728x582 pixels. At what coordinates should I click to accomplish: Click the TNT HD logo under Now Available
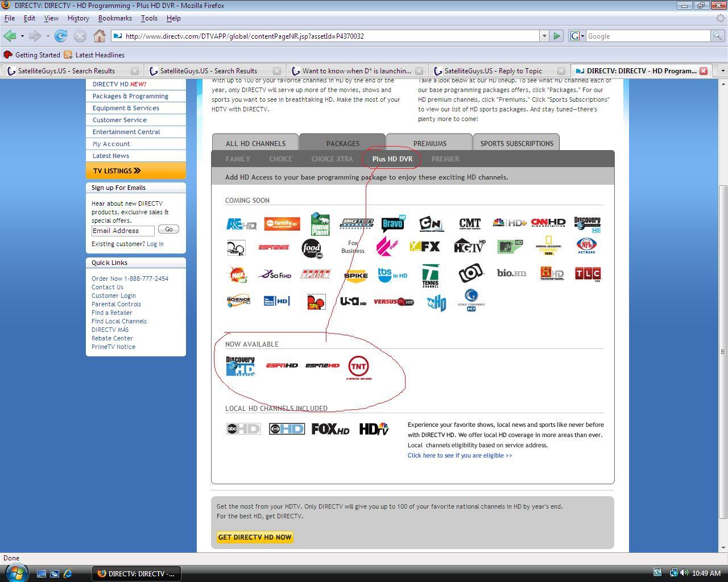(359, 367)
